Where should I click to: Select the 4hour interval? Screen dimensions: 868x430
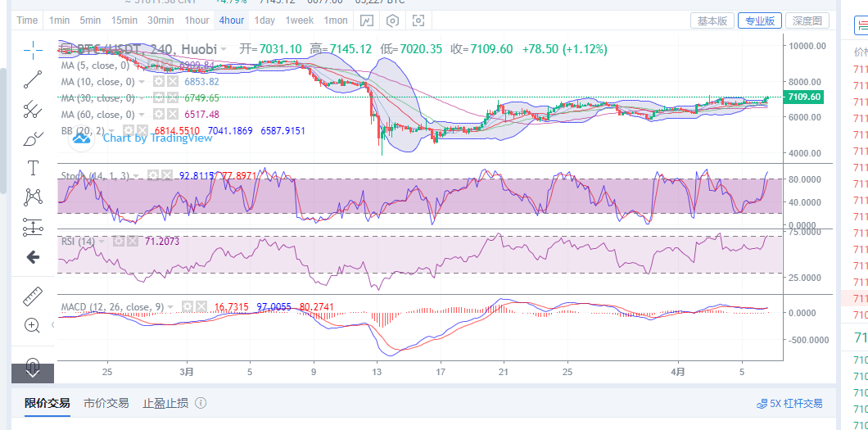(x=232, y=20)
